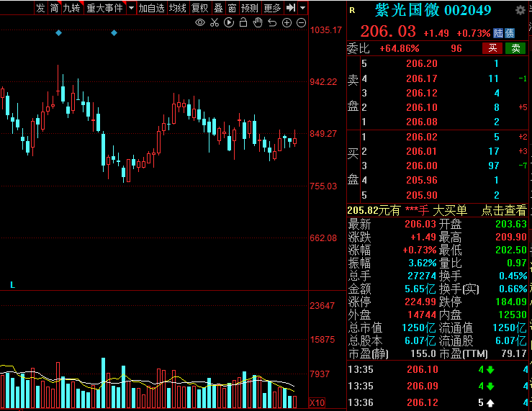Click the 换手(实) value 0.66%
This screenshot has width=532, height=411.
pyautogui.click(x=513, y=289)
